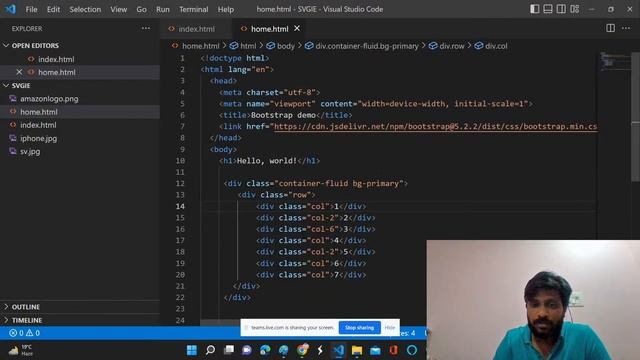640x360 pixels.
Task: Open the View menu
Action: 118,9
